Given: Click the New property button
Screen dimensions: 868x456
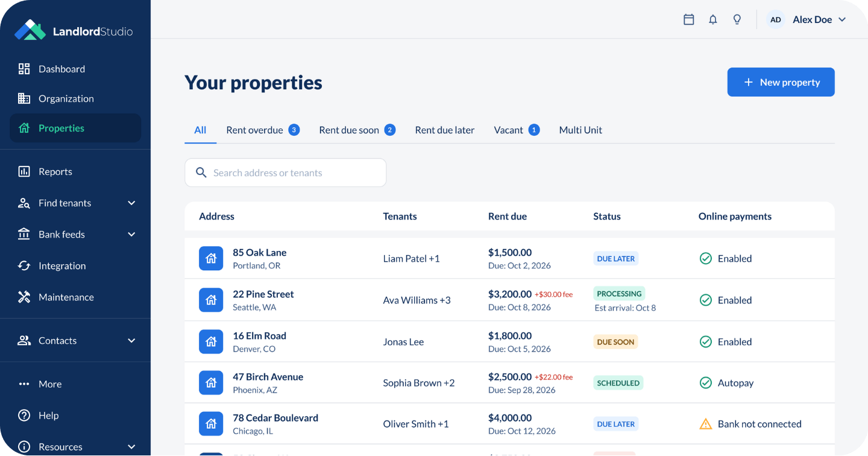Looking at the screenshot, I should coord(781,82).
